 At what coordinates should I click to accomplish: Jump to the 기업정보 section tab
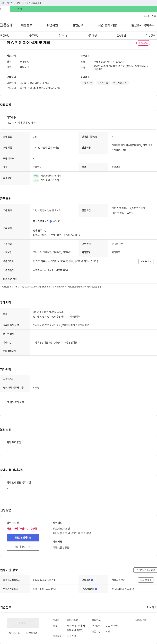(x=150, y=35)
